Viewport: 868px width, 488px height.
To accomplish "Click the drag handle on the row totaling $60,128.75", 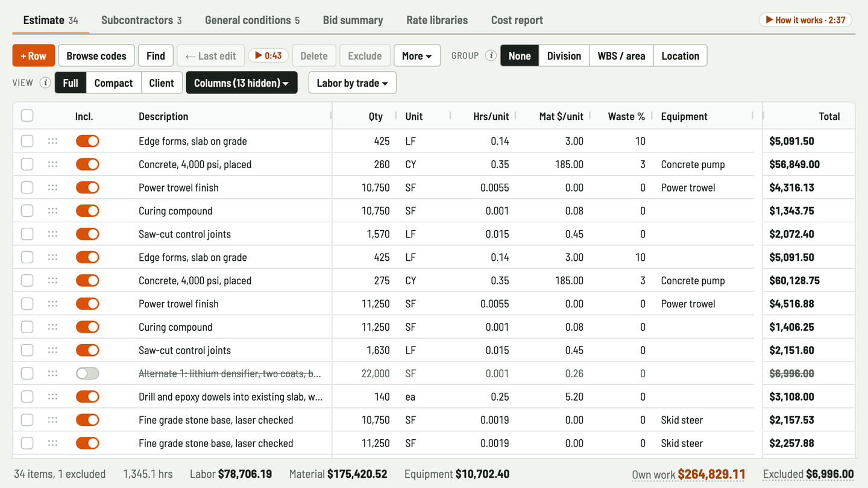I will tap(53, 281).
